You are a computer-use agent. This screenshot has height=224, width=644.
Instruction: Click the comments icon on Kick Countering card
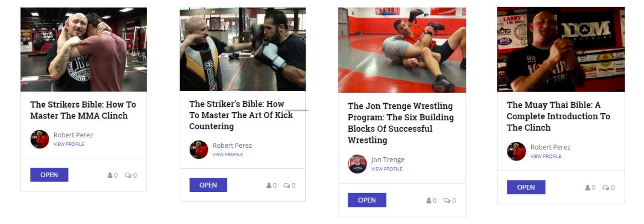[x=286, y=185]
